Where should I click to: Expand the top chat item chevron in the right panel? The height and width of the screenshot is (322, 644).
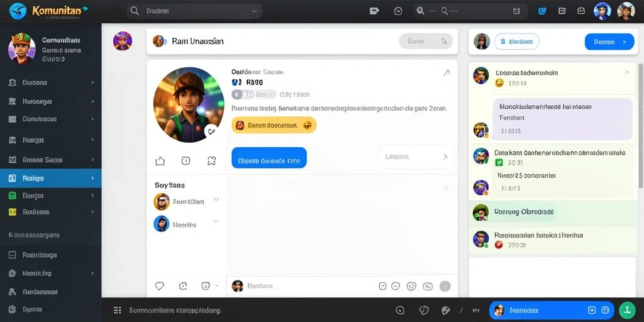click(x=627, y=72)
